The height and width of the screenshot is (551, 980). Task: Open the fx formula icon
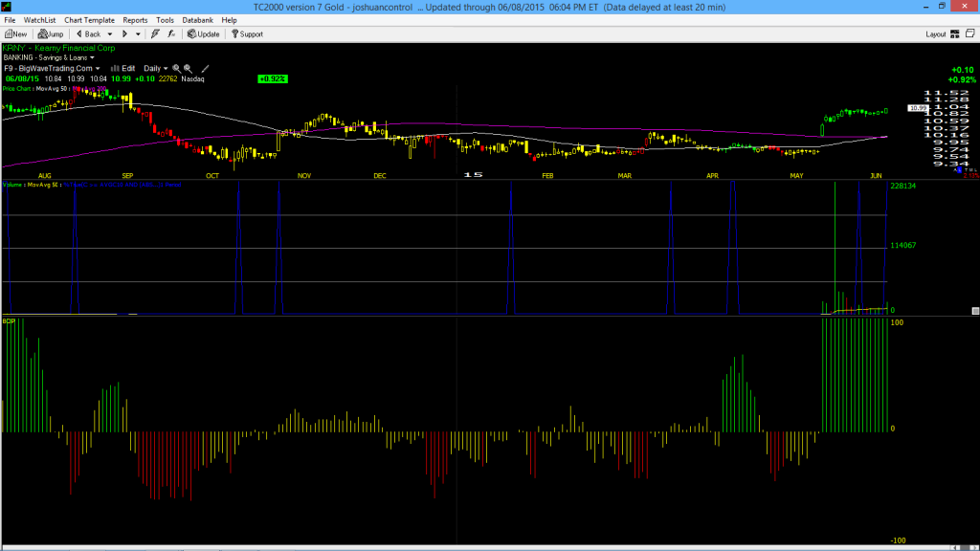pos(171,33)
